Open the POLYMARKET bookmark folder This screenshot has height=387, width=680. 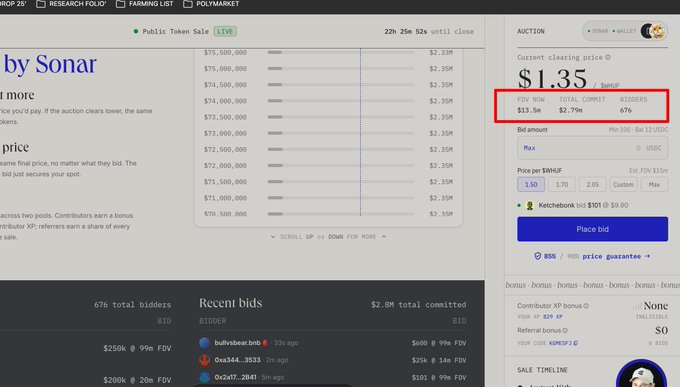(211, 4)
